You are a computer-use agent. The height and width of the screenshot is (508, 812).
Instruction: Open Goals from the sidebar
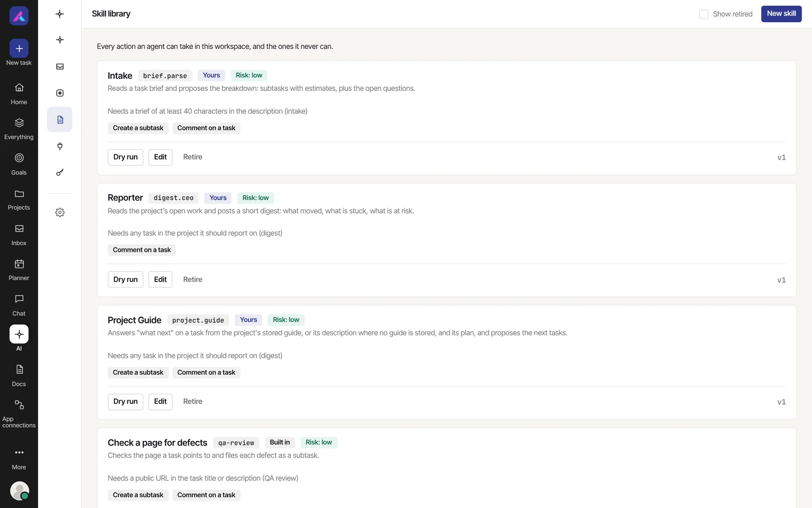tap(19, 165)
